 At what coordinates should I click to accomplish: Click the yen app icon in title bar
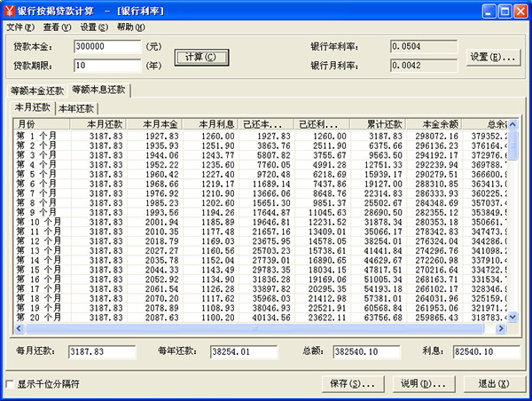pyautogui.click(x=9, y=11)
